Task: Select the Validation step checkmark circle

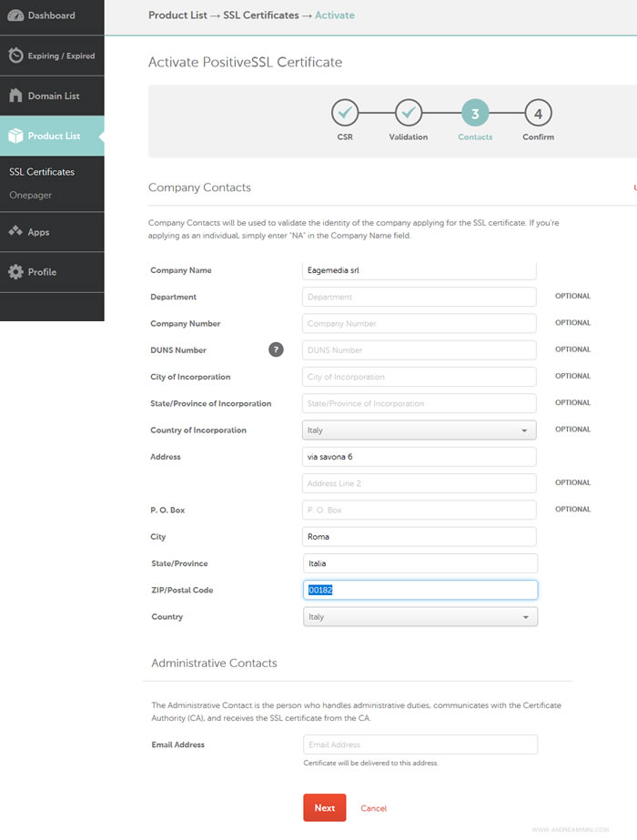Action: [409, 114]
